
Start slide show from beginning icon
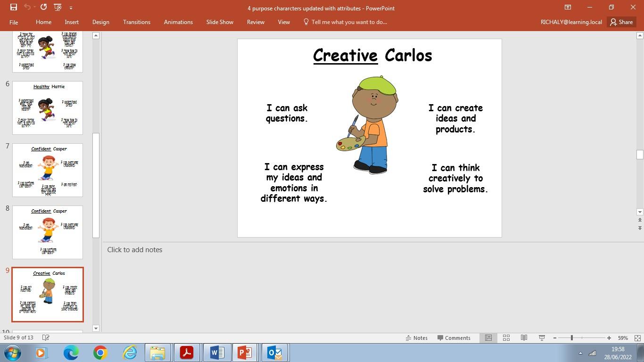point(58,7)
